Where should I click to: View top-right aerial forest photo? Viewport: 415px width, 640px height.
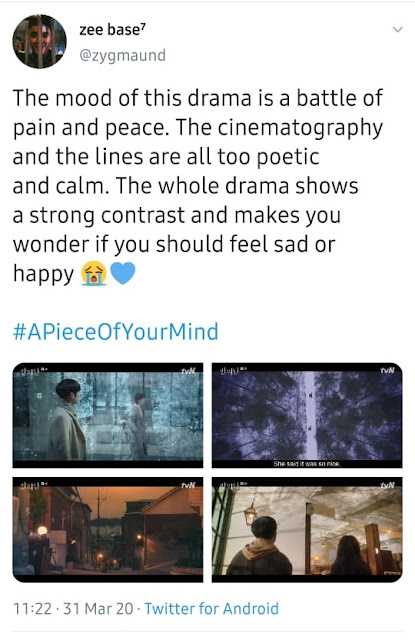[307, 415]
